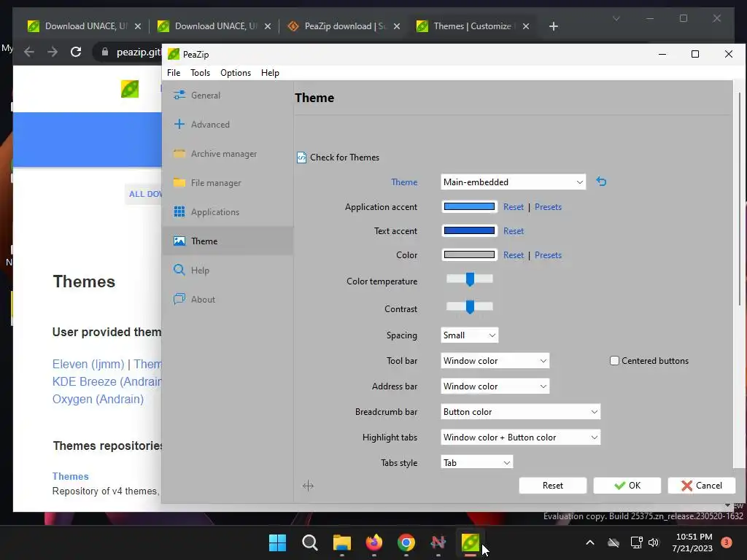Open File Explorer from taskbar
747x560 pixels.
click(341, 542)
